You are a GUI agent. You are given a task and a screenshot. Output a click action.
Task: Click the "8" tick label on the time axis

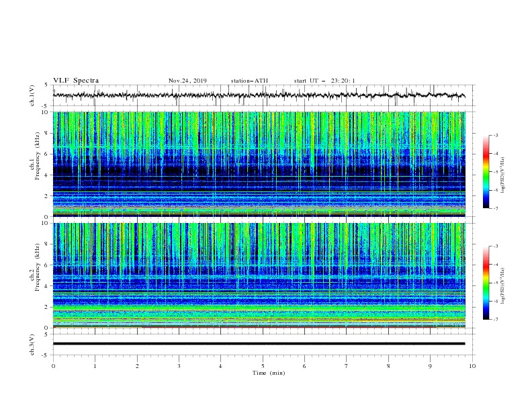click(x=388, y=366)
